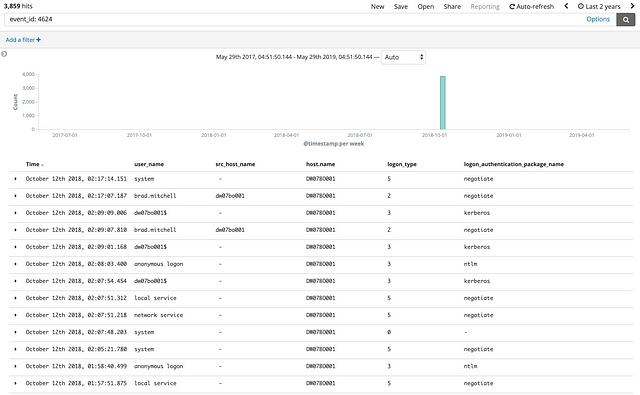Image resolution: width=640 pixels, height=395 pixels.
Task: Click Open in the top menu
Action: (426, 7)
